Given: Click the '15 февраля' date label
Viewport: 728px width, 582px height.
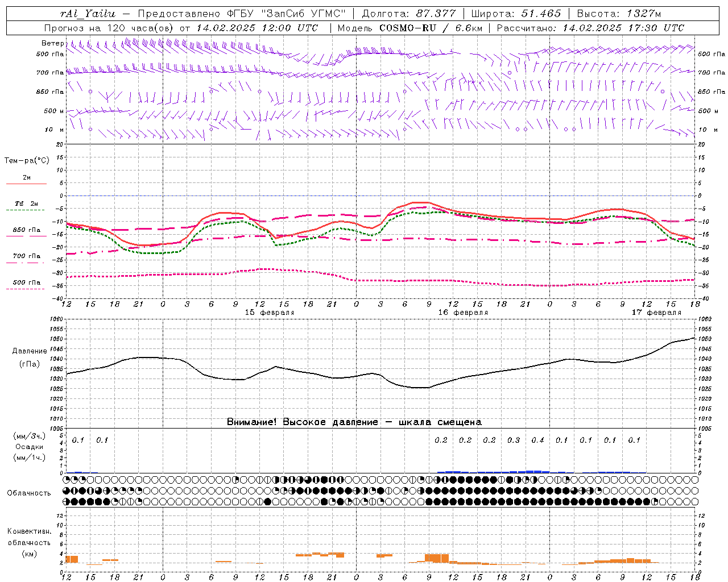Looking at the screenshot, I should [269, 313].
